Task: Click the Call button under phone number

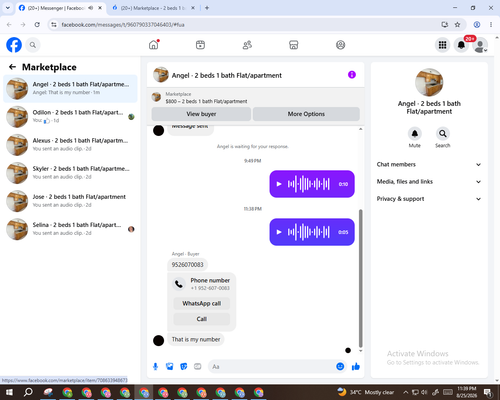Action: point(202,319)
